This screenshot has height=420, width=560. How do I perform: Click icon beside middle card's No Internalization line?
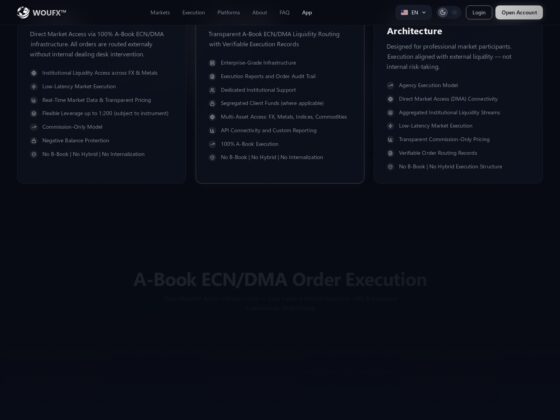point(212,158)
